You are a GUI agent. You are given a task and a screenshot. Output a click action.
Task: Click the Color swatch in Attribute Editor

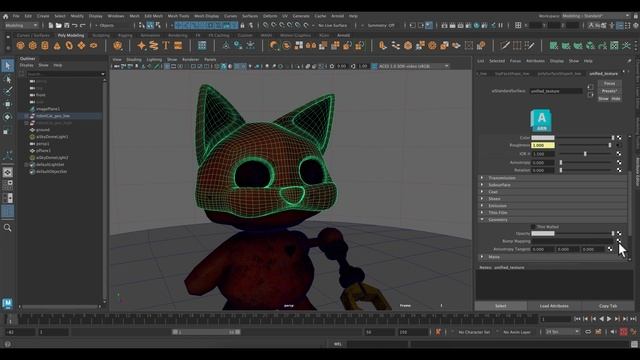coord(543,138)
